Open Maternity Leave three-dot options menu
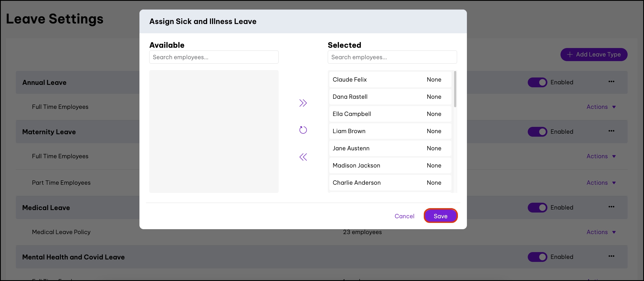 click(611, 131)
